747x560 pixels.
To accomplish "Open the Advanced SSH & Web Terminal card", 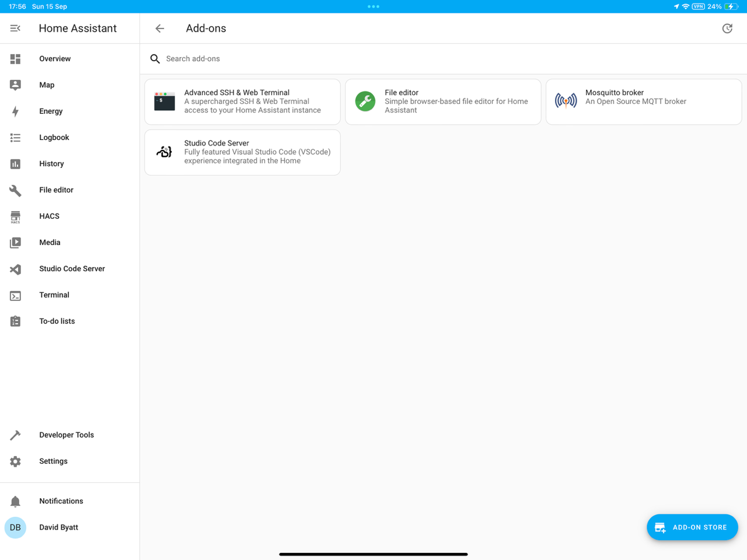I will [x=242, y=101].
